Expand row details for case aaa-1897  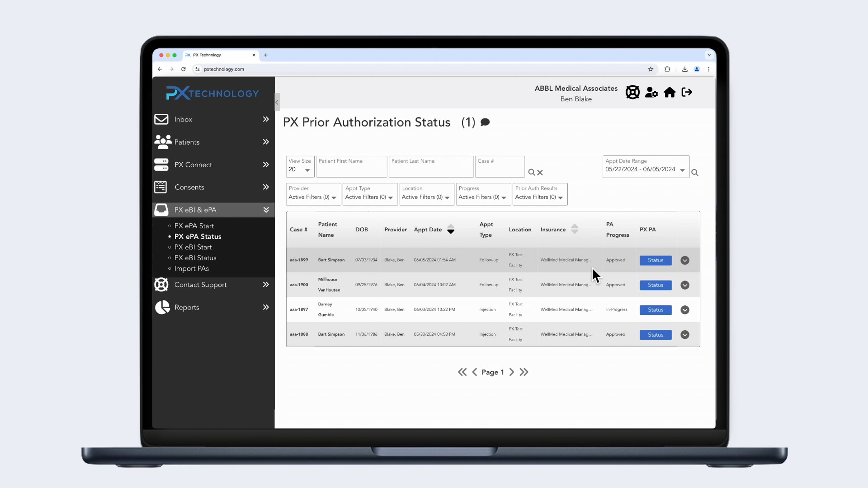pyautogui.click(x=685, y=310)
